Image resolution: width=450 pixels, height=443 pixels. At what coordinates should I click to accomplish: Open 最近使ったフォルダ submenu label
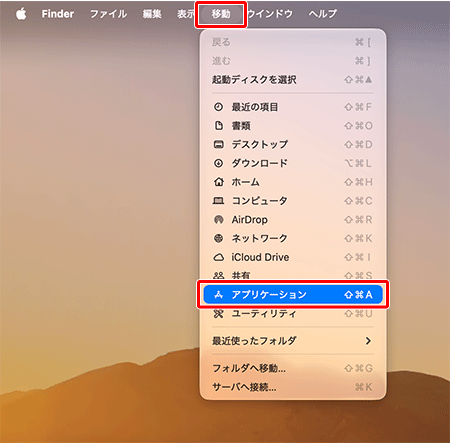[254, 341]
